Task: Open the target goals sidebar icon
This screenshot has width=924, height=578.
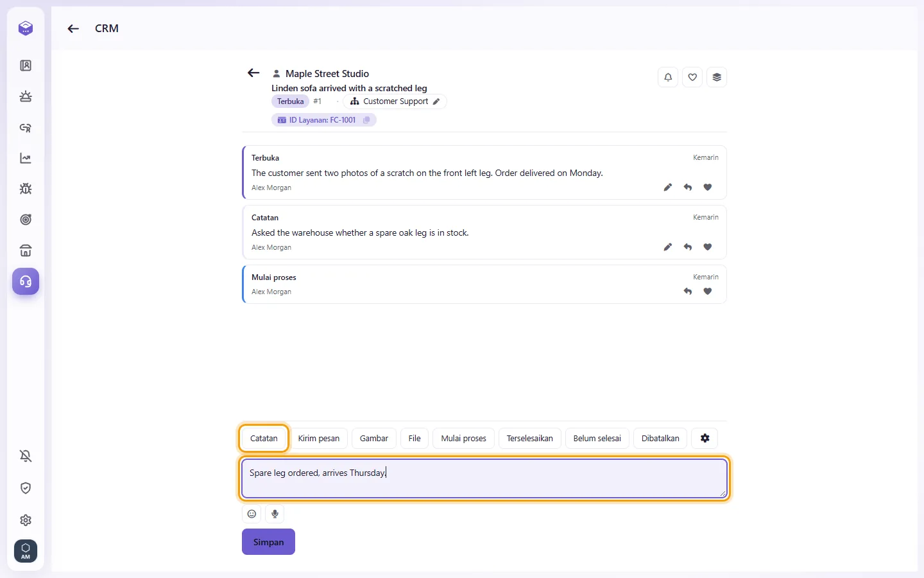Action: click(x=26, y=220)
